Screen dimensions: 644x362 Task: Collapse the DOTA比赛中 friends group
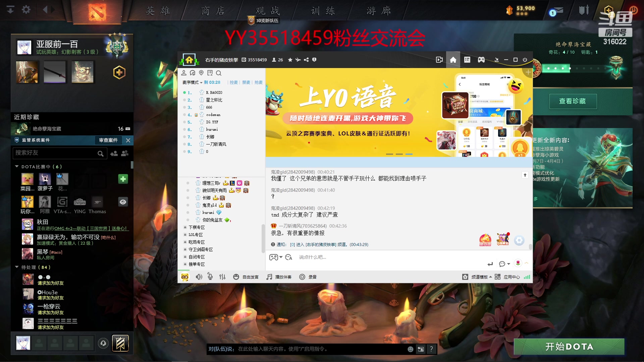click(x=17, y=167)
